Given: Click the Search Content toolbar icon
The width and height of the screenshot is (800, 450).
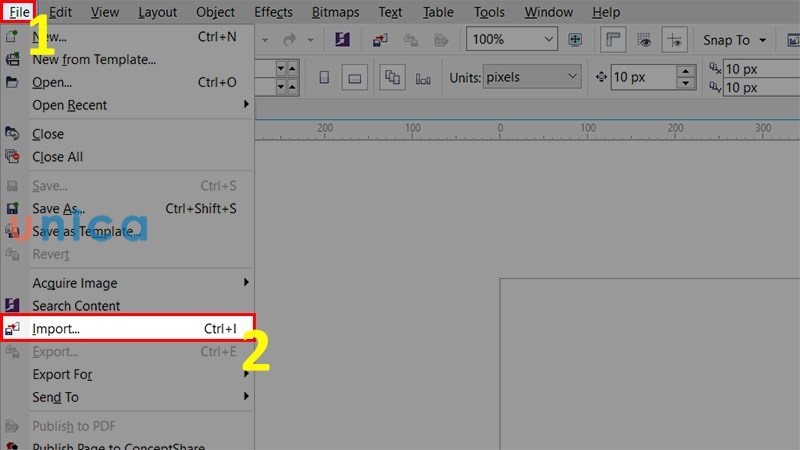Looking at the screenshot, I should coord(342,39).
